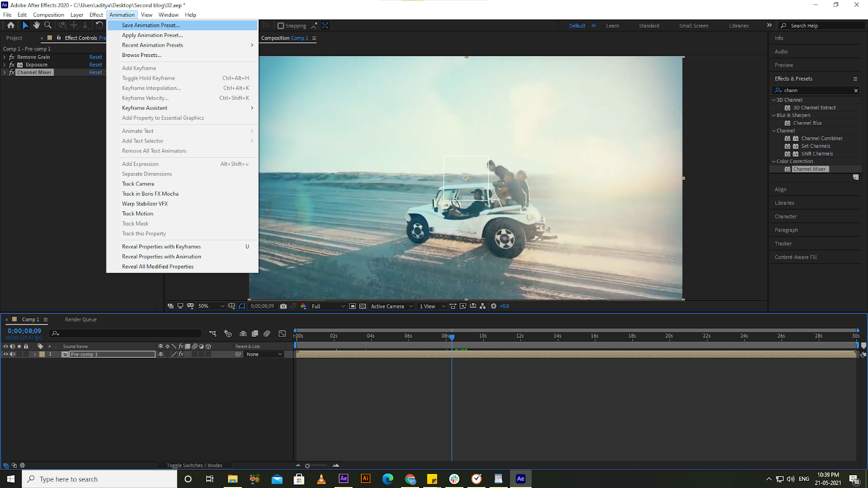Viewport: 868px width, 488px height.
Task: Take a composition snapshot with camera icon
Action: coord(284,306)
